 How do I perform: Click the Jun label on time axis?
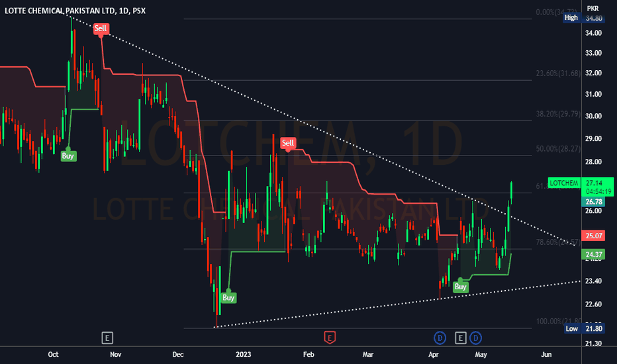pyautogui.click(x=546, y=355)
